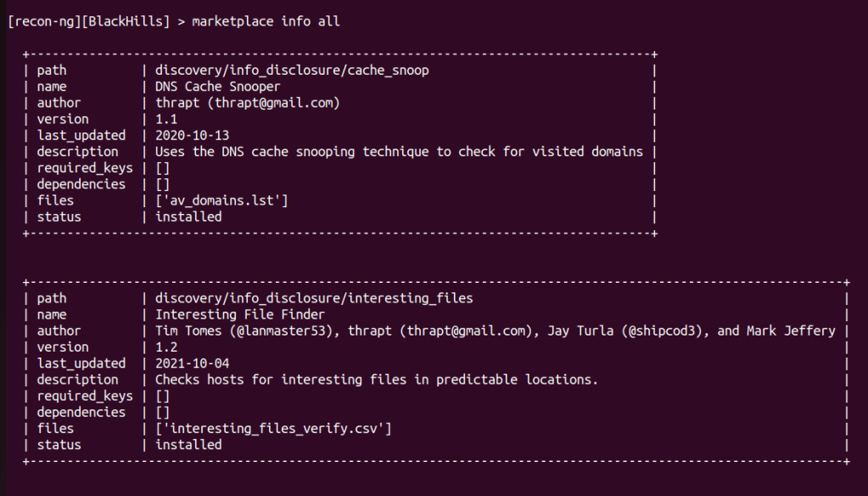Click the "Interesting File Finder" name
This screenshot has width=868, height=496.
[240, 314]
